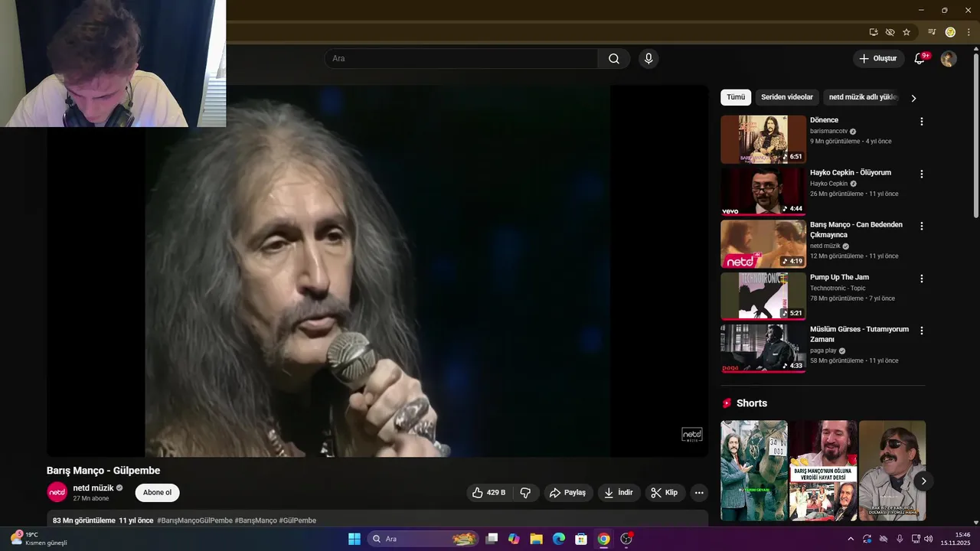
Task: Open options menu for Pump Up The Jam
Action: (922, 279)
